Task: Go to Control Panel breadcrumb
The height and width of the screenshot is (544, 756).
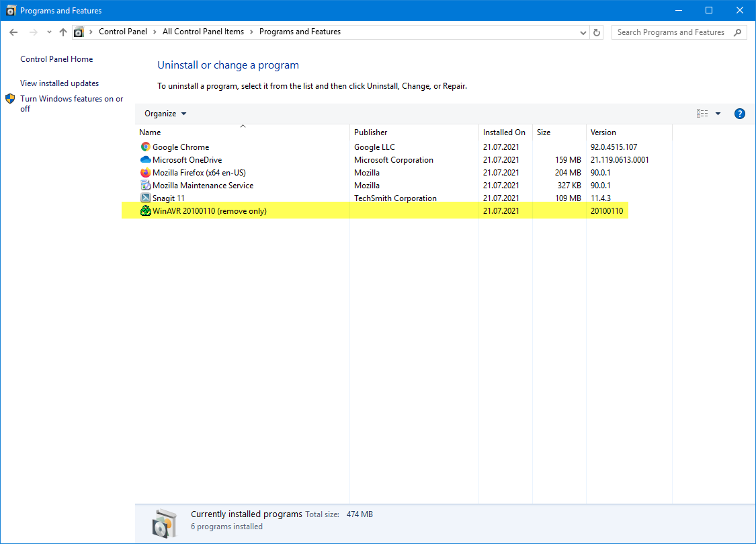Action: click(x=123, y=32)
